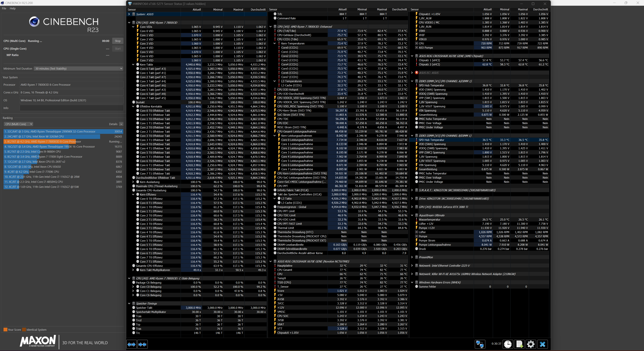The height and width of the screenshot is (351, 644).
Task: Open the Minimum Test Duration dropdown
Action: [x=78, y=68]
